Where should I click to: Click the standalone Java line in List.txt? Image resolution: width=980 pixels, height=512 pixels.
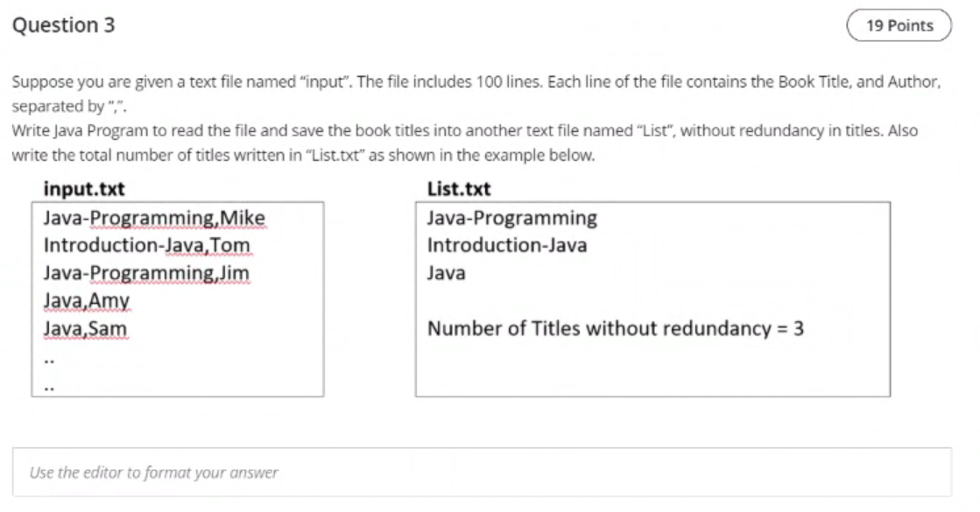tap(447, 273)
